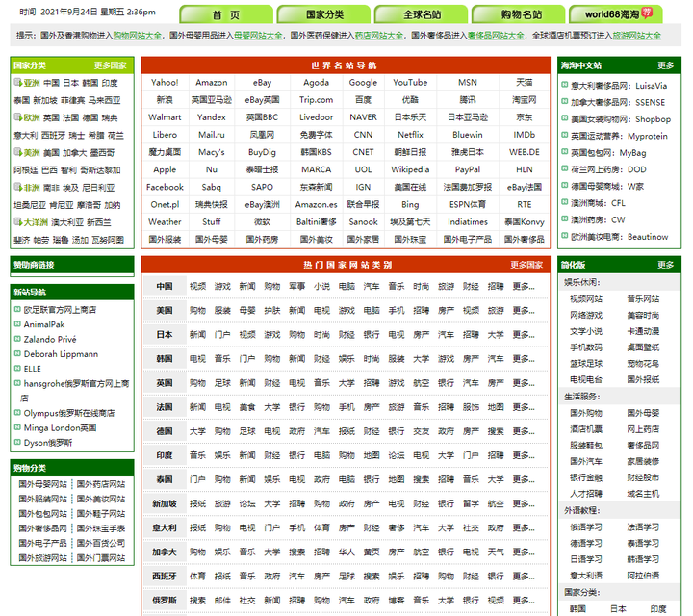
Task: Open Yahoo! in 世界名站导航
Action: coord(165,82)
